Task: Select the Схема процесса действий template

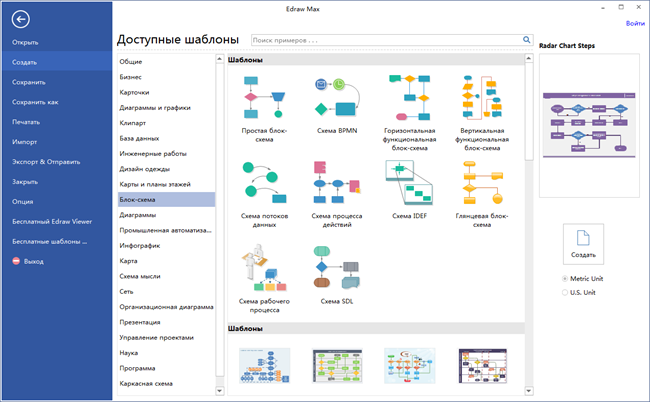Action: 337,182
